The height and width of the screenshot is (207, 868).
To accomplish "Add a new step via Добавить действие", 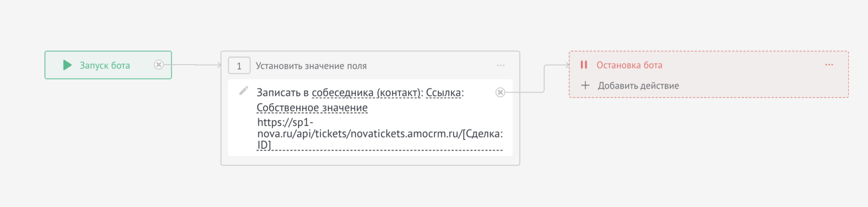I will pos(638,85).
